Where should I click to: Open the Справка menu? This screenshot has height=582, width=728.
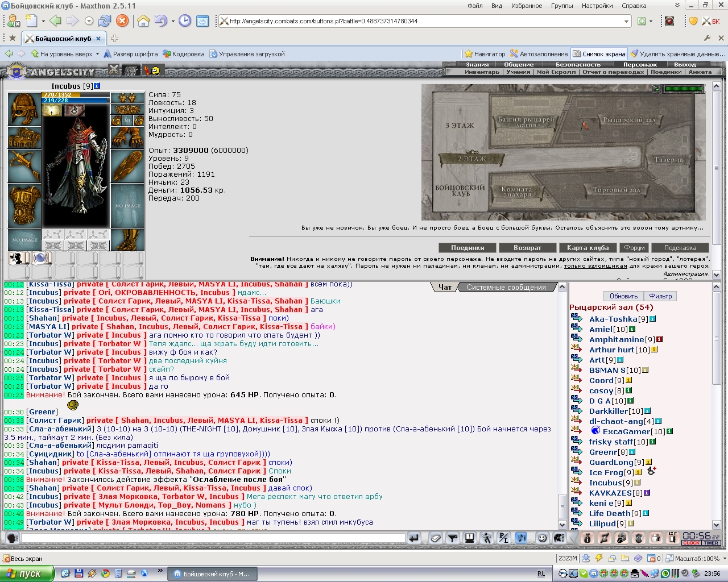coord(634,6)
